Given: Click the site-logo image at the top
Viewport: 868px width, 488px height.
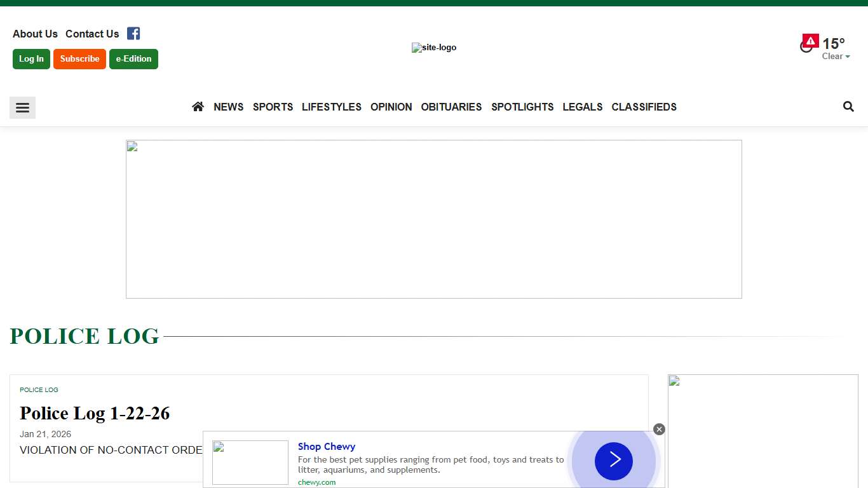Looking at the screenshot, I should point(434,47).
